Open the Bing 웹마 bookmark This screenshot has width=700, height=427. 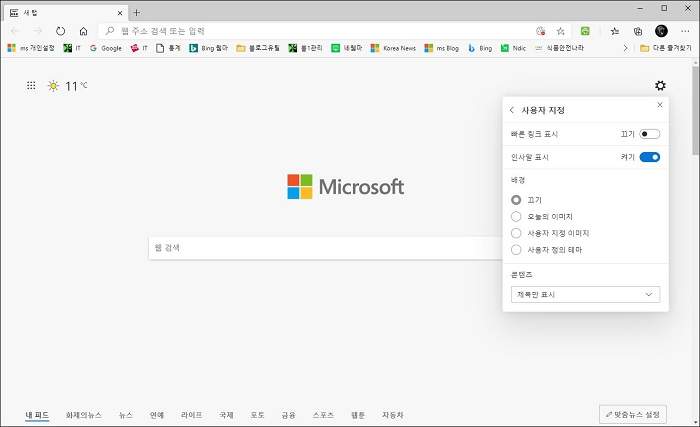pos(208,48)
